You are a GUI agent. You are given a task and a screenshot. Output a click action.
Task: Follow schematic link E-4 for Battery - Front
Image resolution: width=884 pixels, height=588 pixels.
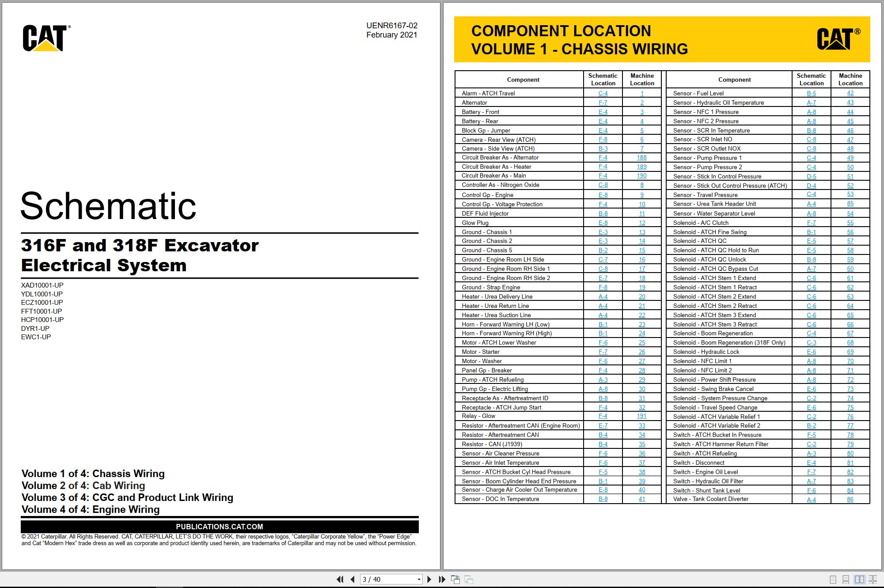coord(603,112)
